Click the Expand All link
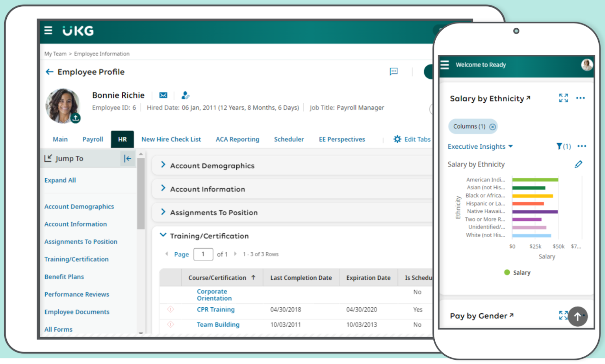The height and width of the screenshot is (364, 605). (x=60, y=180)
